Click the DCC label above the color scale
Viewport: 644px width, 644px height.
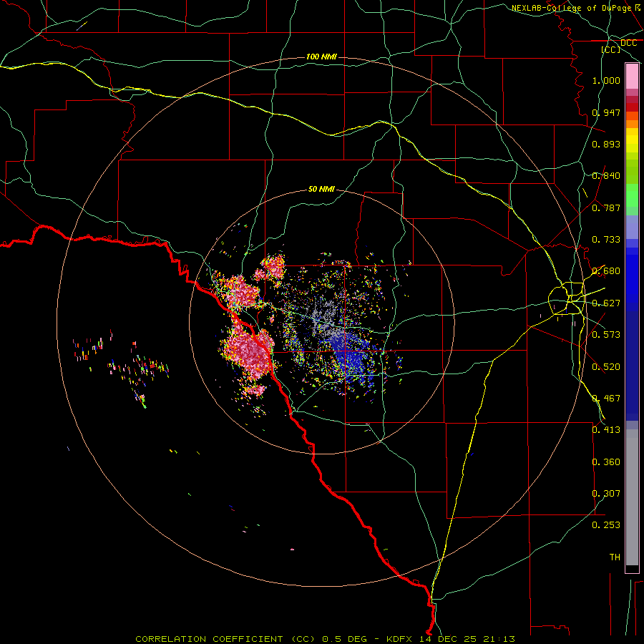click(x=628, y=43)
